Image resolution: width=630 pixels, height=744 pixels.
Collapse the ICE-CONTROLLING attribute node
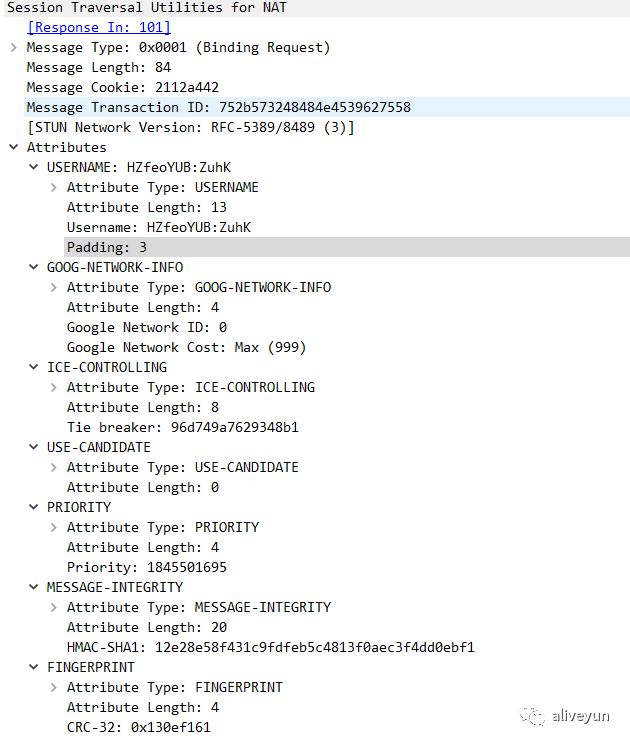(x=33, y=367)
